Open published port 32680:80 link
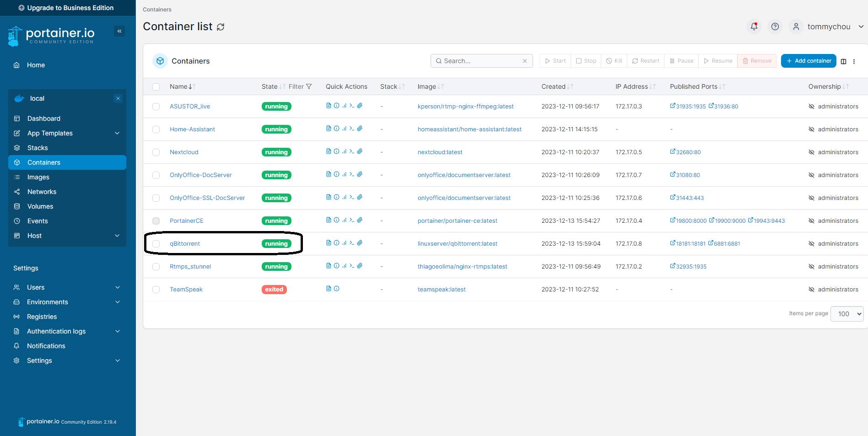 [x=685, y=152]
